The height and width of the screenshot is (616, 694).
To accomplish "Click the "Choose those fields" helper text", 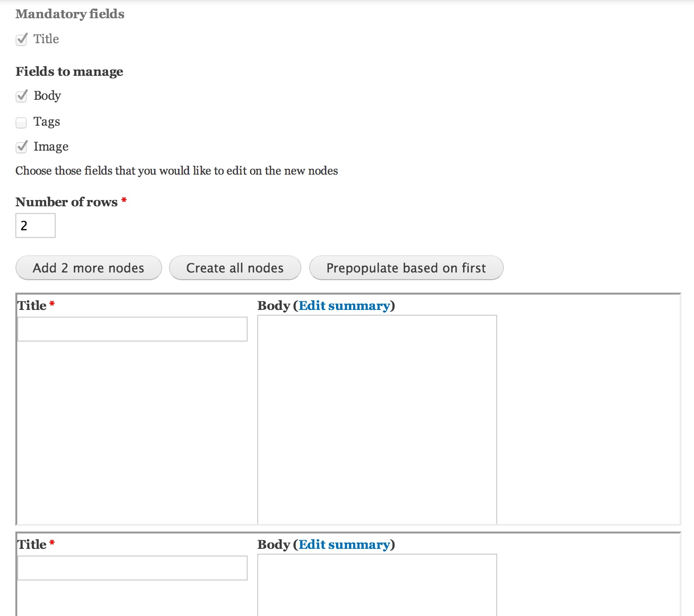I will (x=177, y=171).
